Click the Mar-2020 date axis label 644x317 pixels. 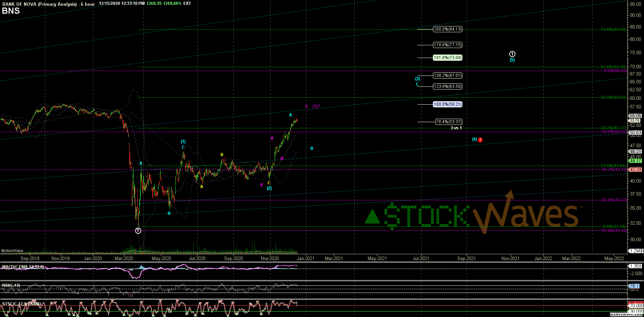pos(124,258)
